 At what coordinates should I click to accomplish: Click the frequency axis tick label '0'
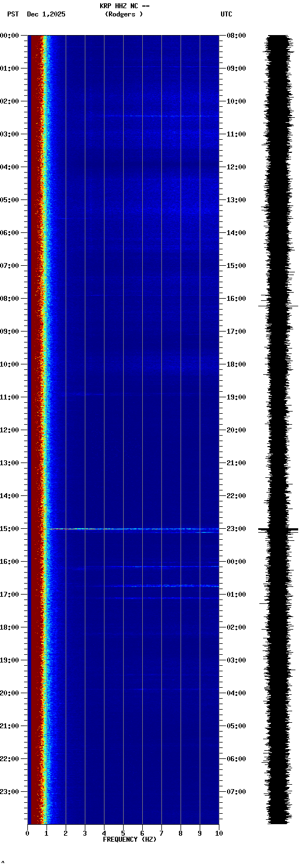point(27,833)
